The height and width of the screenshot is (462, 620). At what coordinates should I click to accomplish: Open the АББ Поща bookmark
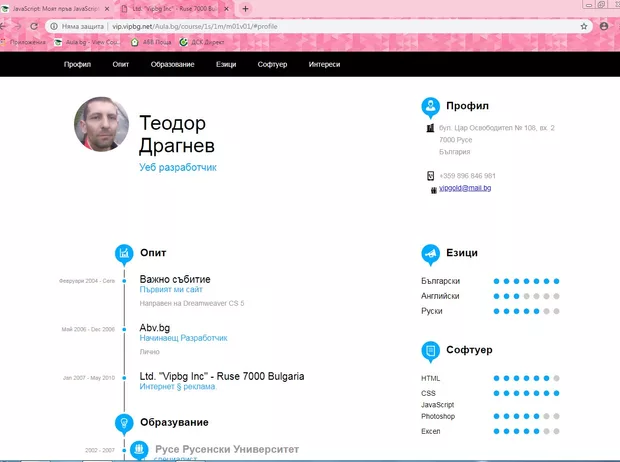click(x=151, y=42)
